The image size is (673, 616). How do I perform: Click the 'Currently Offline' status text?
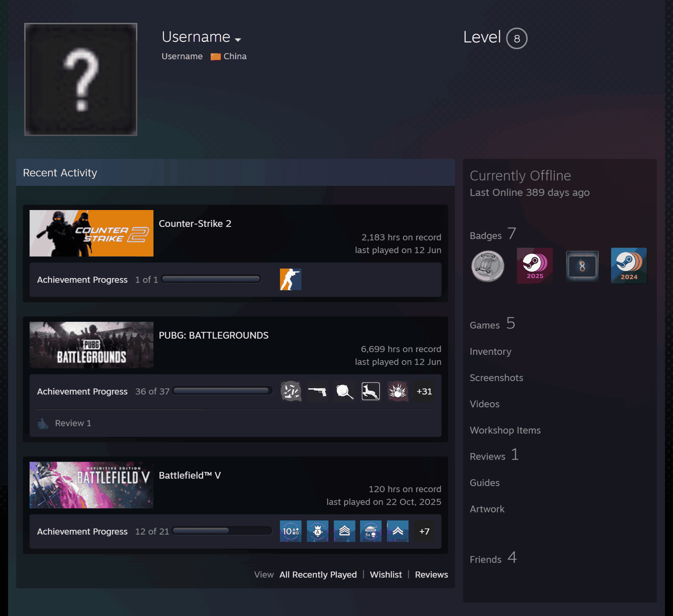tap(520, 176)
